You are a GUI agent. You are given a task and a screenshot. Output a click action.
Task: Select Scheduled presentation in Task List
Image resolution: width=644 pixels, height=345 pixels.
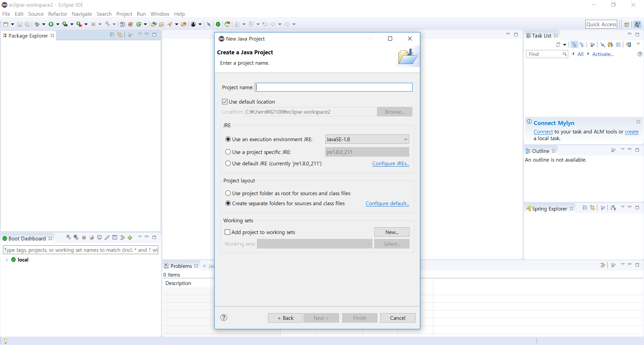[x=582, y=45]
